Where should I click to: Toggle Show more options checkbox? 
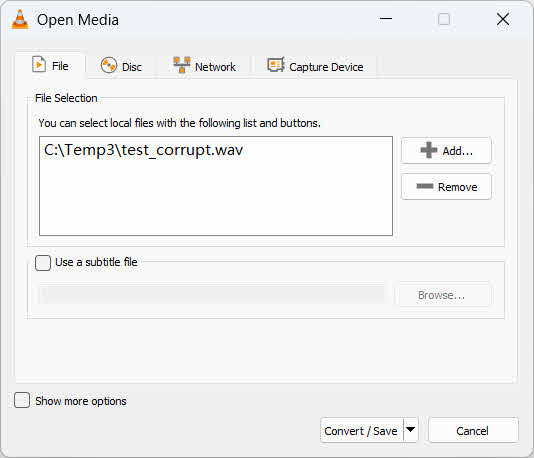pyautogui.click(x=22, y=400)
